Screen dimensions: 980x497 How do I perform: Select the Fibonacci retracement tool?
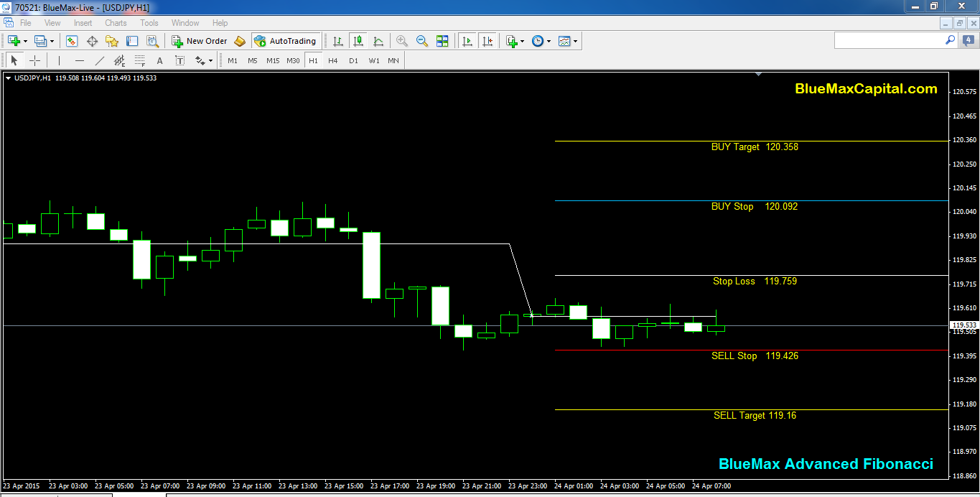point(139,60)
